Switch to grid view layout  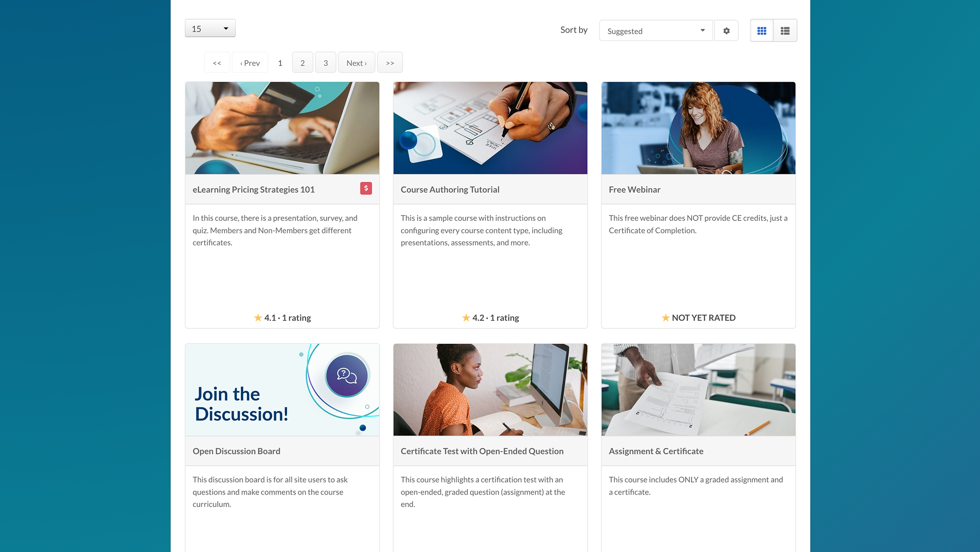point(762,31)
